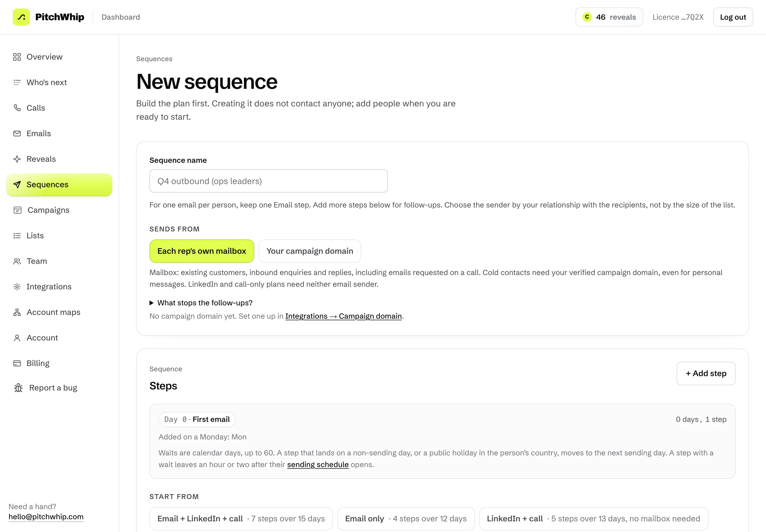The width and height of the screenshot is (766, 532).
Task: Click the Campaigns icon in the sidebar
Action: click(x=17, y=210)
